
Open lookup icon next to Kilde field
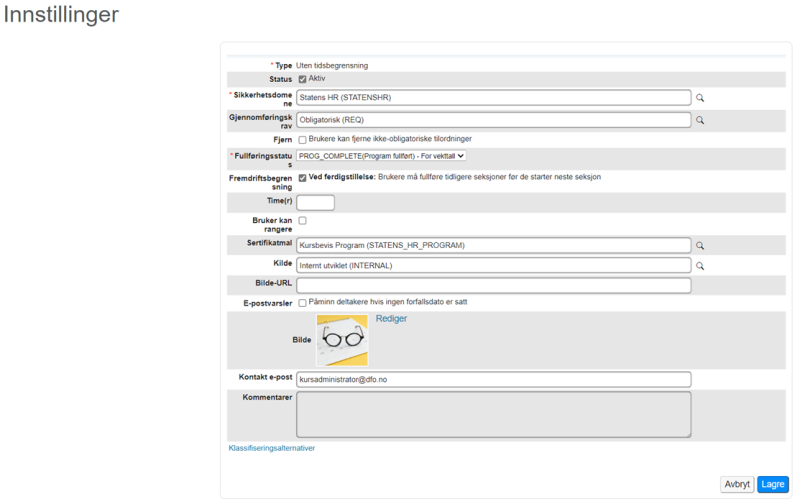pos(700,266)
